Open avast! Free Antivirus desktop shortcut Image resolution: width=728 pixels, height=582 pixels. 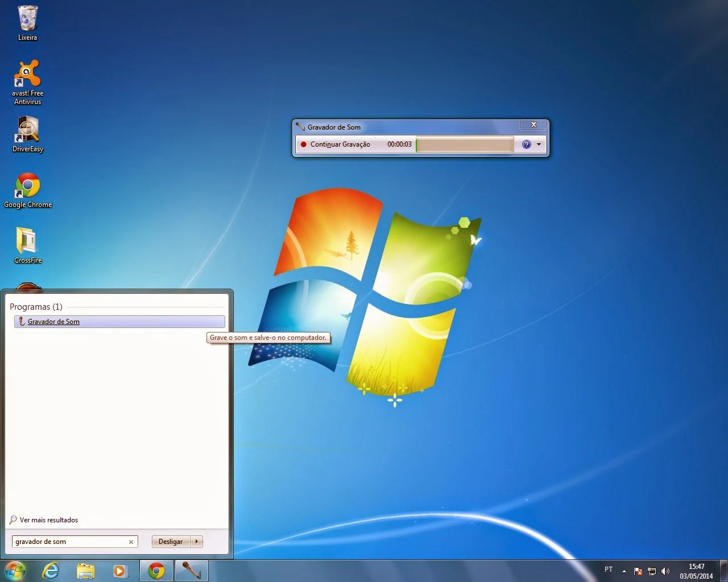coord(27,82)
